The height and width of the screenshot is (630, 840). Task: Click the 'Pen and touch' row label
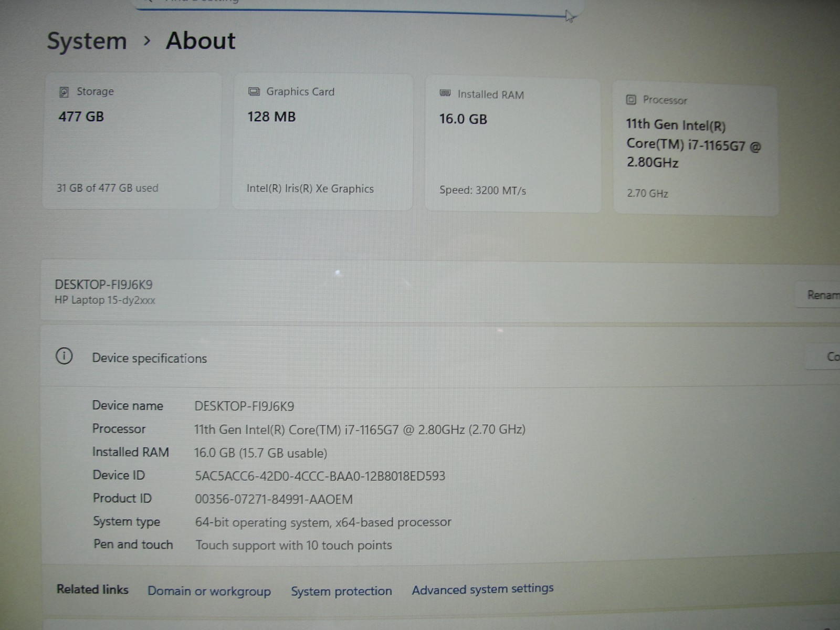133,544
